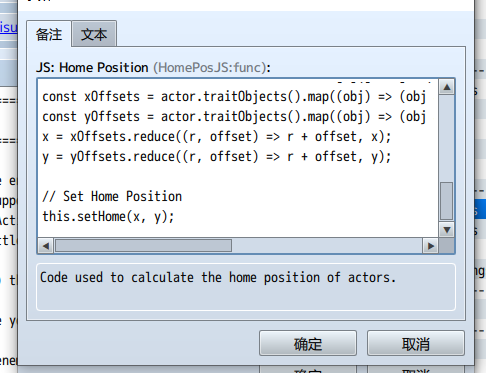The width and height of the screenshot is (486, 373).
Task: Click the 取消 cancel button
Action: coord(416,343)
